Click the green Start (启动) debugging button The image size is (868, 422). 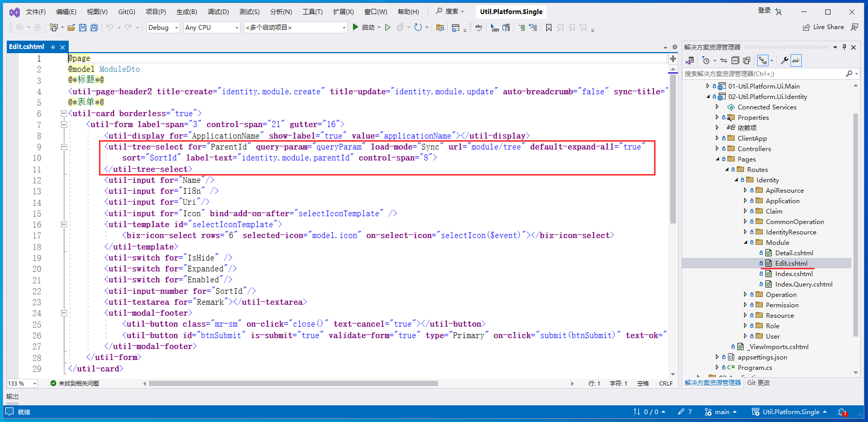[x=363, y=27]
